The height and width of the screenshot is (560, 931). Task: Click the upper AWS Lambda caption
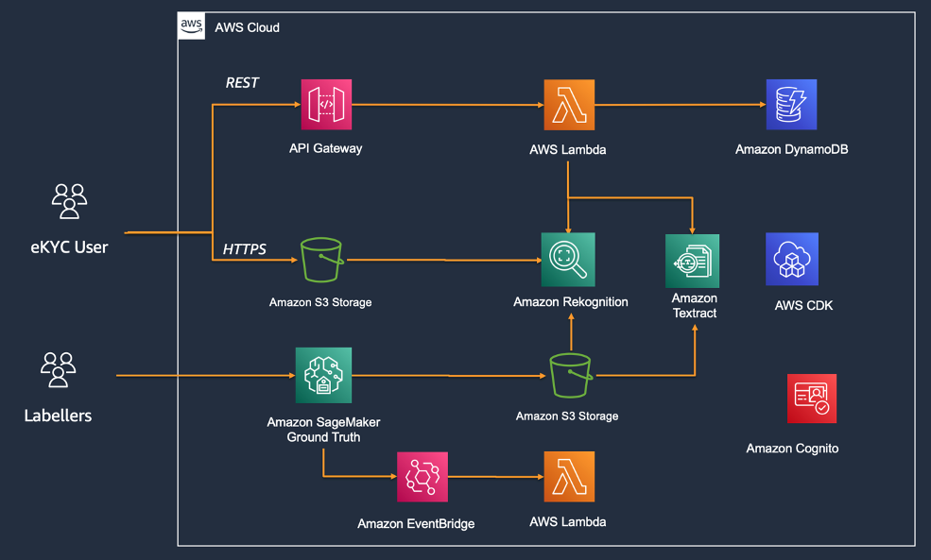tap(568, 149)
